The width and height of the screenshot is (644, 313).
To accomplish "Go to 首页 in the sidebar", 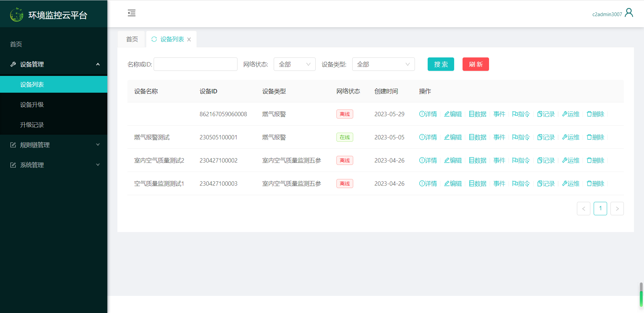I will (54, 44).
